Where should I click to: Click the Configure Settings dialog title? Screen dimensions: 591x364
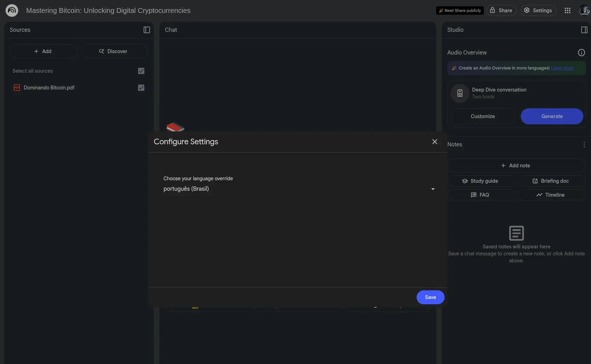pyautogui.click(x=186, y=141)
